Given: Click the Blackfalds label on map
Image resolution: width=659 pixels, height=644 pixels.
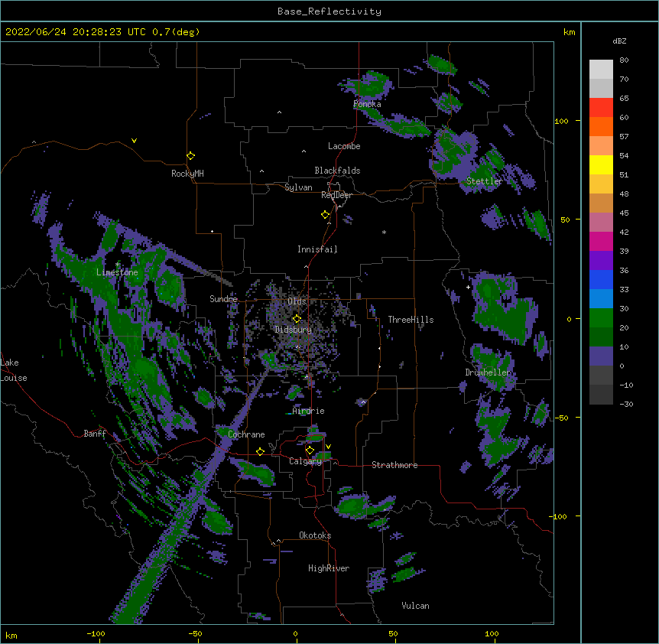Looking at the screenshot, I should pyautogui.click(x=337, y=171).
